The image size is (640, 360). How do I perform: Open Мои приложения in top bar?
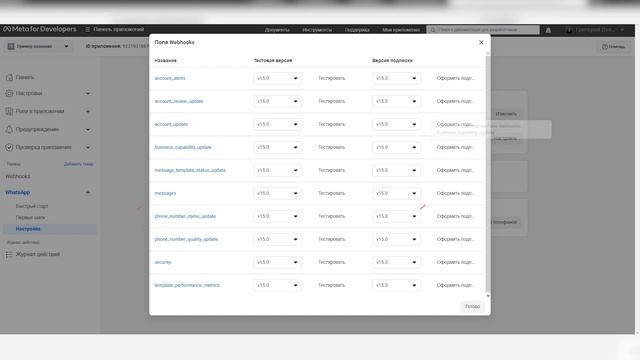point(401,30)
